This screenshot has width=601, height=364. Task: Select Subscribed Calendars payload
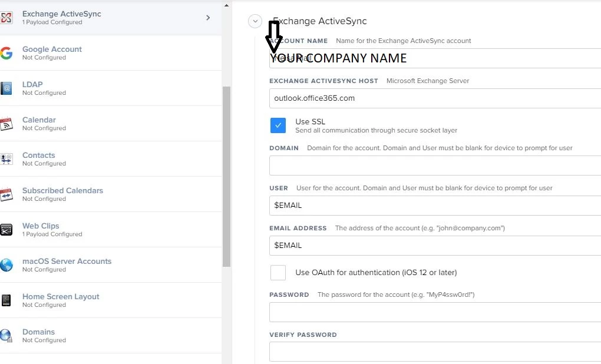(111, 194)
